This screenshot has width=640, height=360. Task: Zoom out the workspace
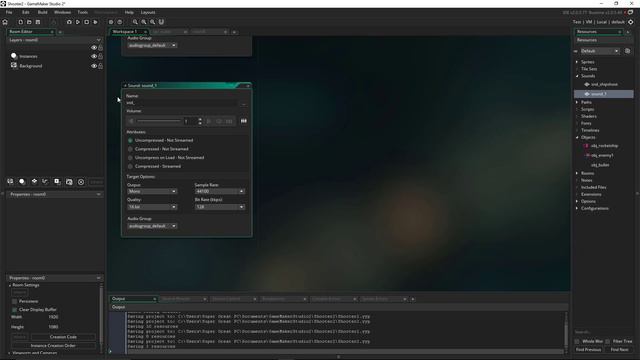click(135, 22)
